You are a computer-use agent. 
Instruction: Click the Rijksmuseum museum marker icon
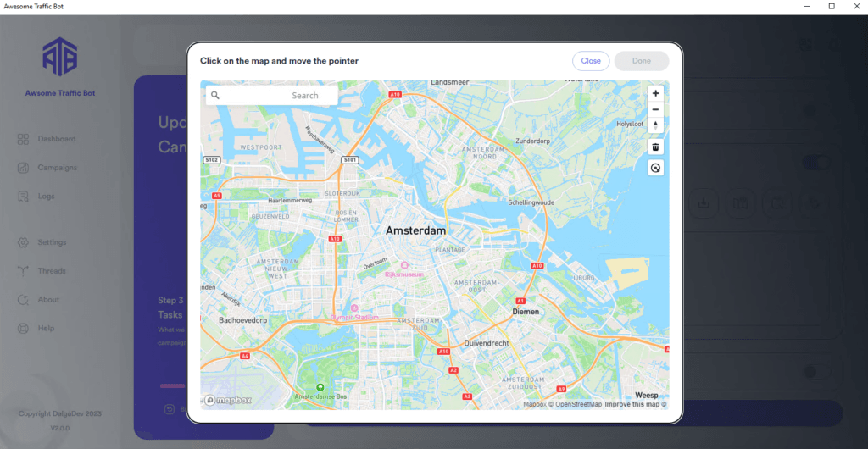[x=404, y=265]
